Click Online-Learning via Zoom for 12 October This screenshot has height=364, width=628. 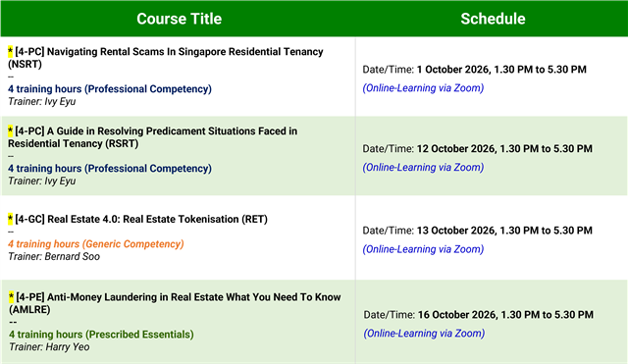click(x=423, y=168)
